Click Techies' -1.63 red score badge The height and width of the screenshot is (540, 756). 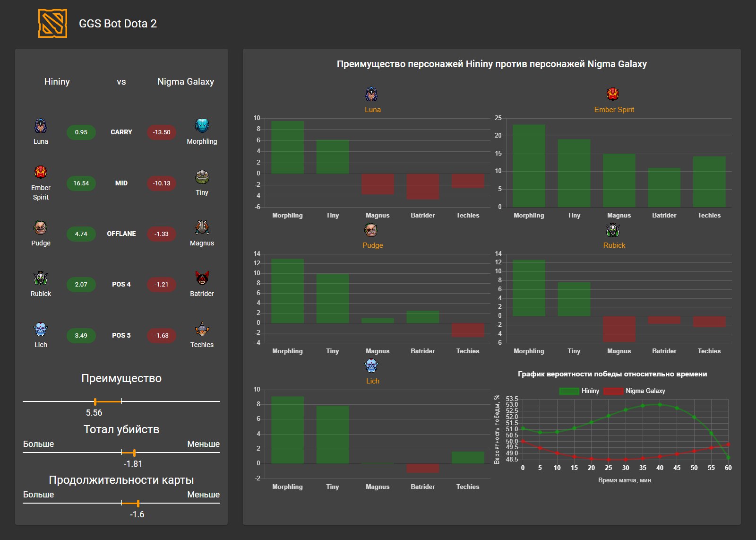click(162, 336)
